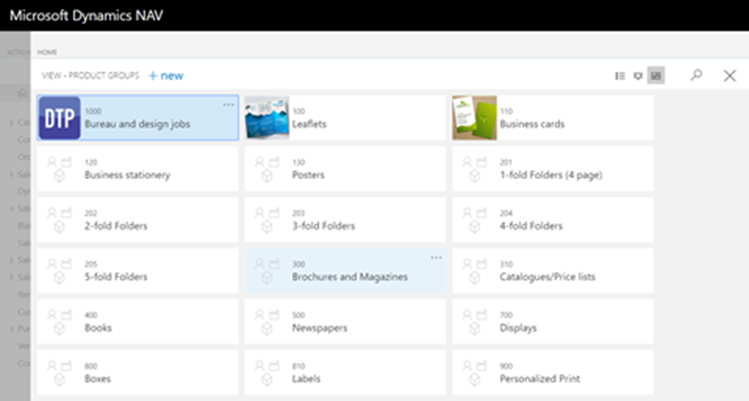Image resolution: width=749 pixels, height=401 pixels.
Task: Open the Leaflets product group name
Action: [310, 124]
